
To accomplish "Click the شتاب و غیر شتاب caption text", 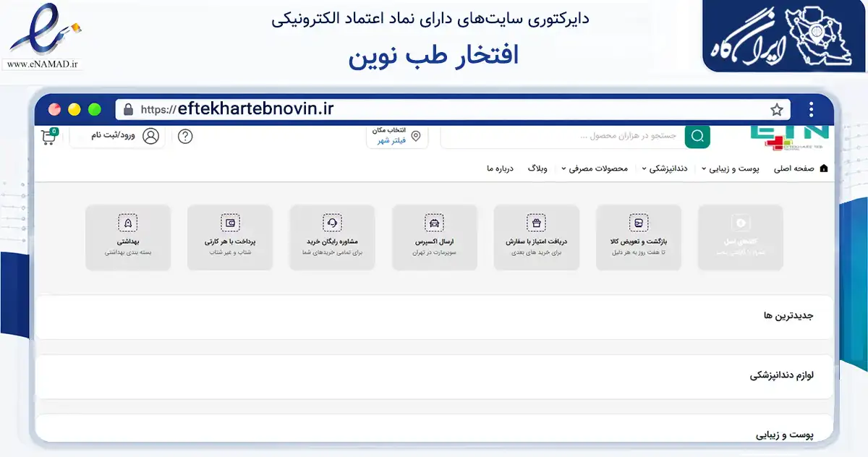I will (x=230, y=253).
